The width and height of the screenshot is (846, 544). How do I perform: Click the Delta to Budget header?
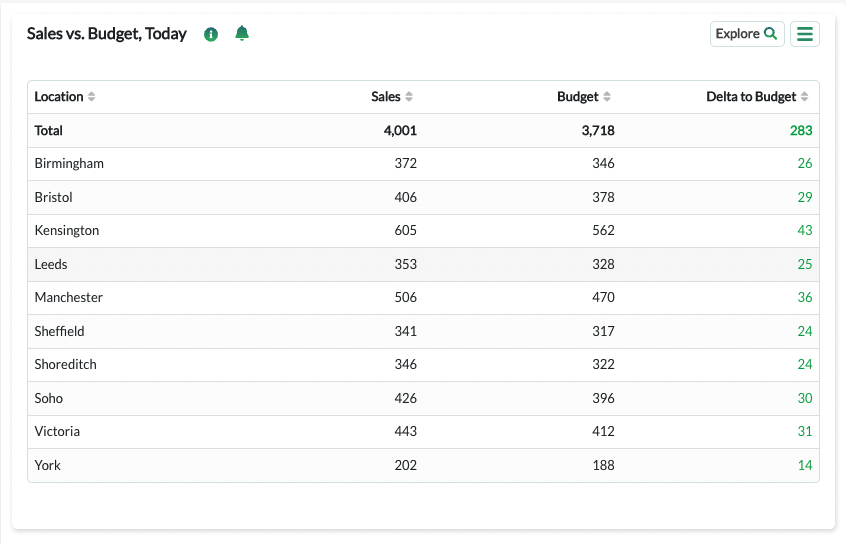tap(751, 97)
